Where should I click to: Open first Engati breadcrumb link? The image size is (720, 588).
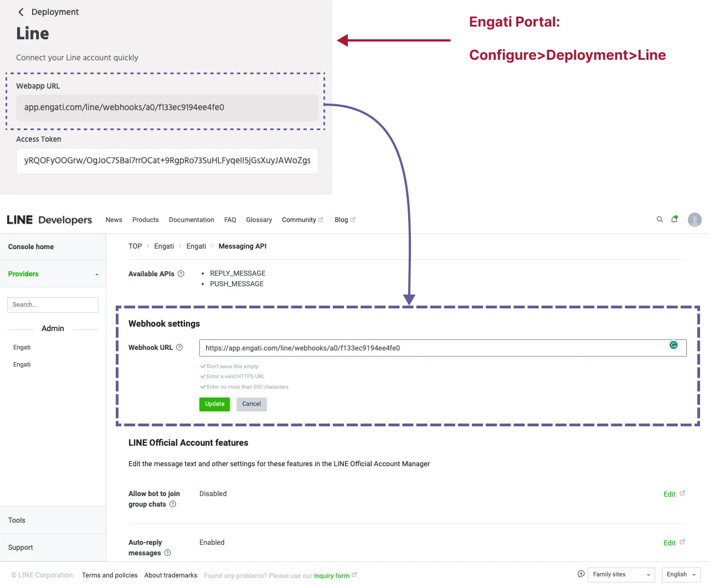click(164, 246)
